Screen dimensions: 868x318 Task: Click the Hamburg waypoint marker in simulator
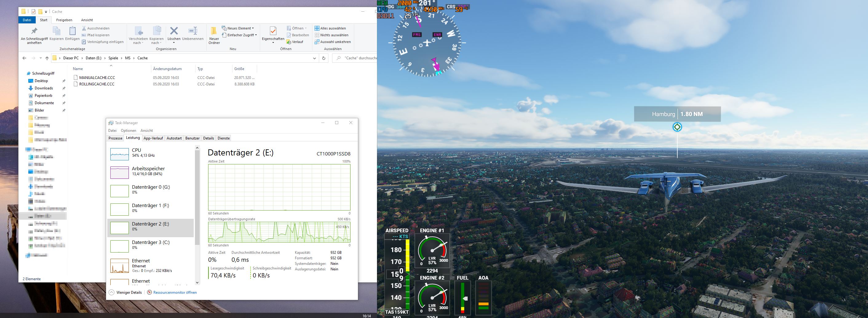coord(677,127)
